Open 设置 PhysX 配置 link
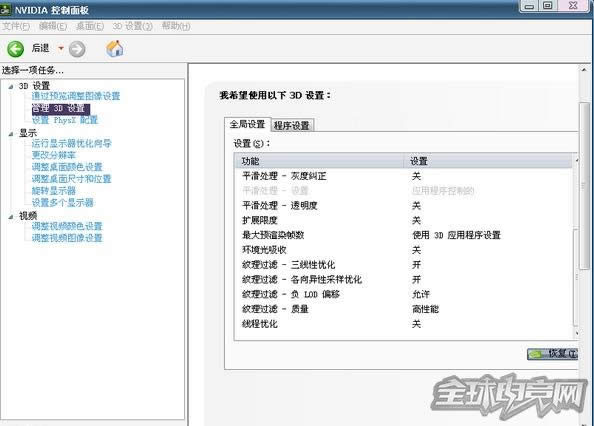 click(x=65, y=120)
